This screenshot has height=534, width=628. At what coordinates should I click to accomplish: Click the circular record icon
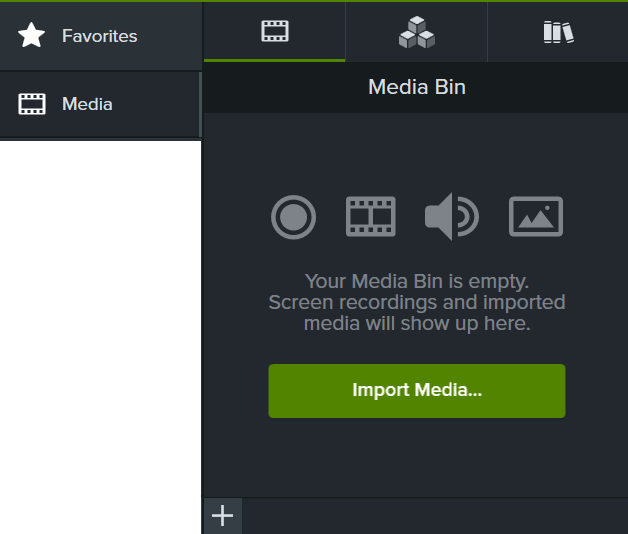tap(293, 217)
